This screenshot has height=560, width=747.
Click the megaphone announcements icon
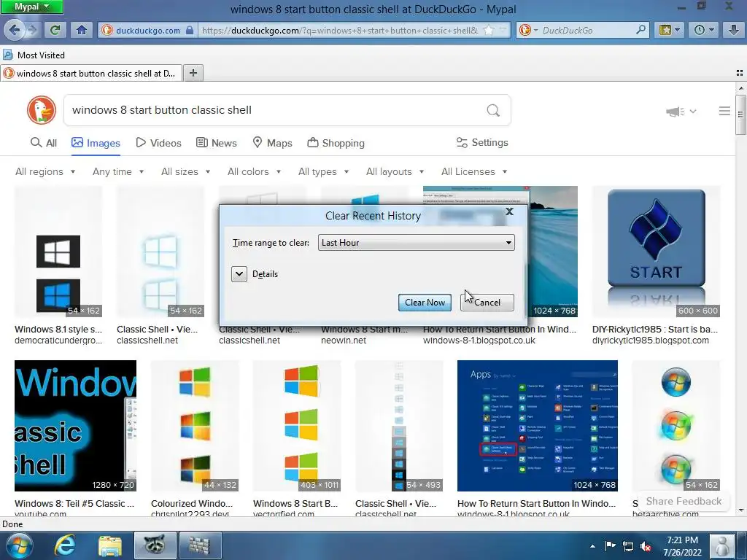click(675, 112)
